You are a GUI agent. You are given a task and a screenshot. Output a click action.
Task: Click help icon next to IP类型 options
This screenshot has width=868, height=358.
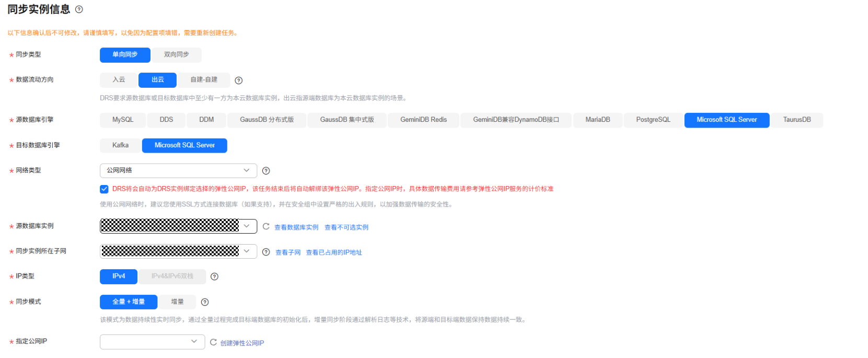(214, 276)
